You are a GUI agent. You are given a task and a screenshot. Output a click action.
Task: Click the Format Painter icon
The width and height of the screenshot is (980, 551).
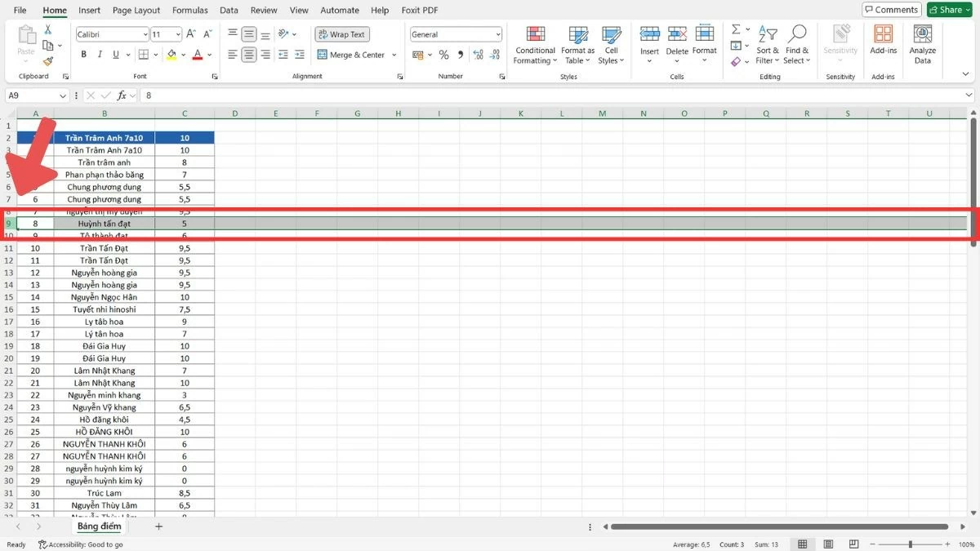(x=48, y=59)
